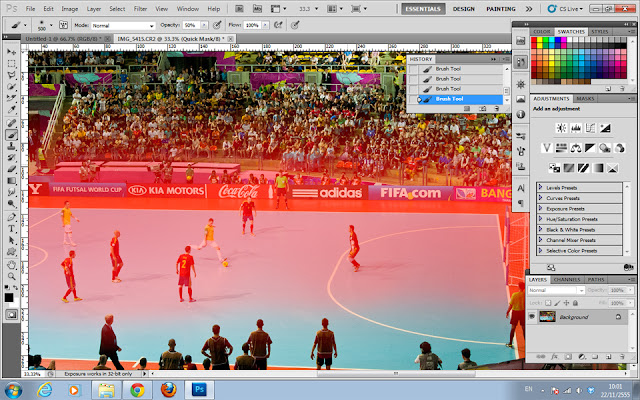Open the Select menu

[117, 9]
